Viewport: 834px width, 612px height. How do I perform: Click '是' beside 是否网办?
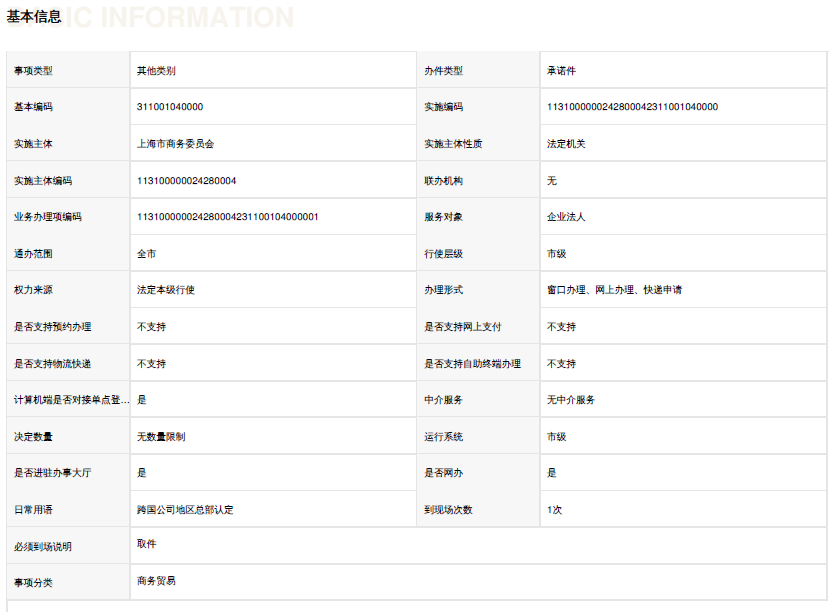(552, 473)
